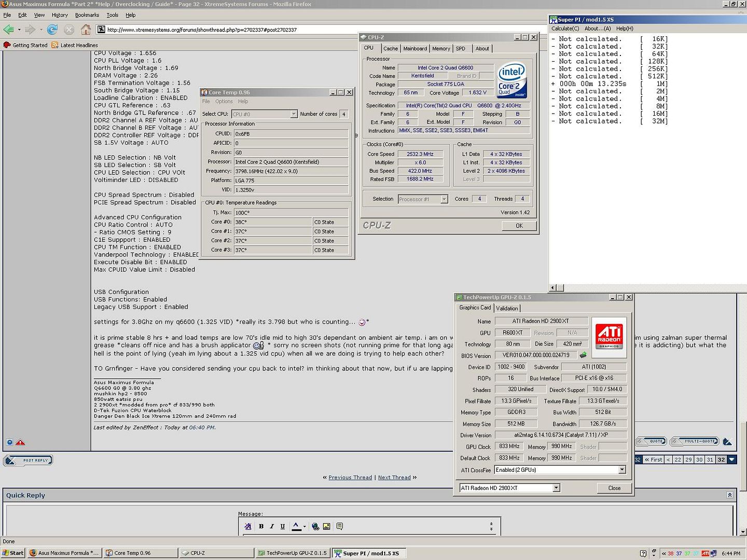747x560 pixels.
Task: Open Core Temp Options menu
Action: click(x=224, y=102)
